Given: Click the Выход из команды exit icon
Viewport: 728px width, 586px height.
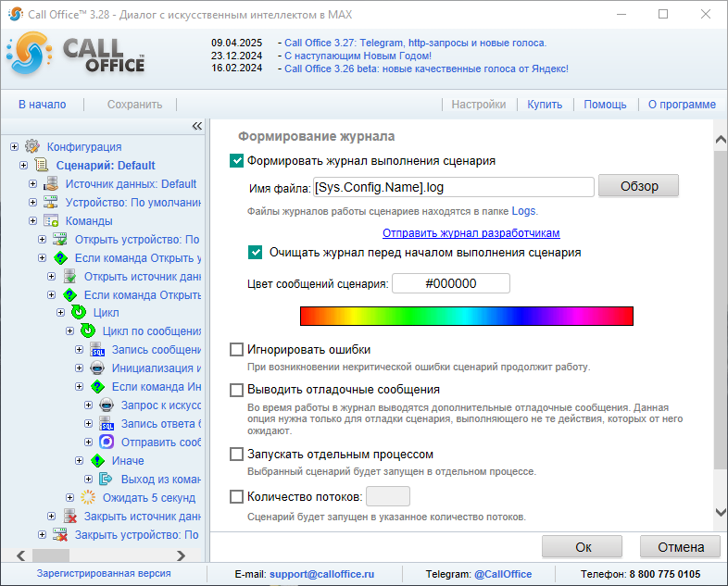Looking at the screenshot, I should 107,479.
